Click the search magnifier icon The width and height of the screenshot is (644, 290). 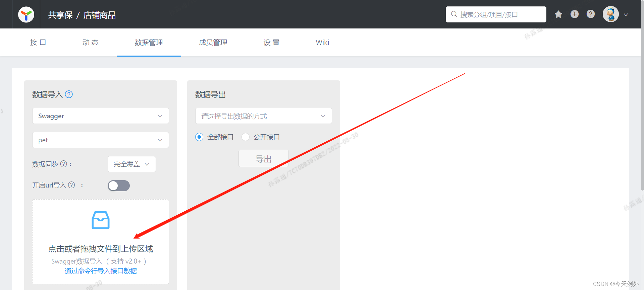click(x=454, y=14)
